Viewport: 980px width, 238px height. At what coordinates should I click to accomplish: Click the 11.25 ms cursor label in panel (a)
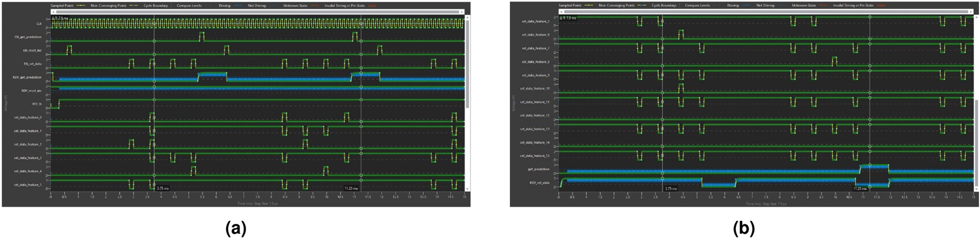(351, 188)
